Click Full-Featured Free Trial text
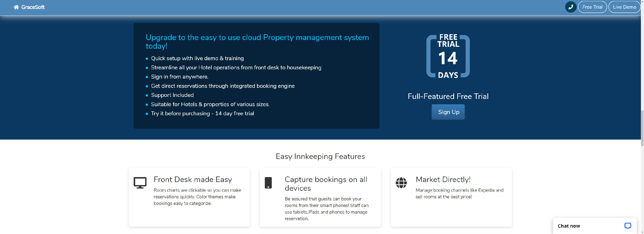644x234 pixels. pyautogui.click(x=448, y=96)
